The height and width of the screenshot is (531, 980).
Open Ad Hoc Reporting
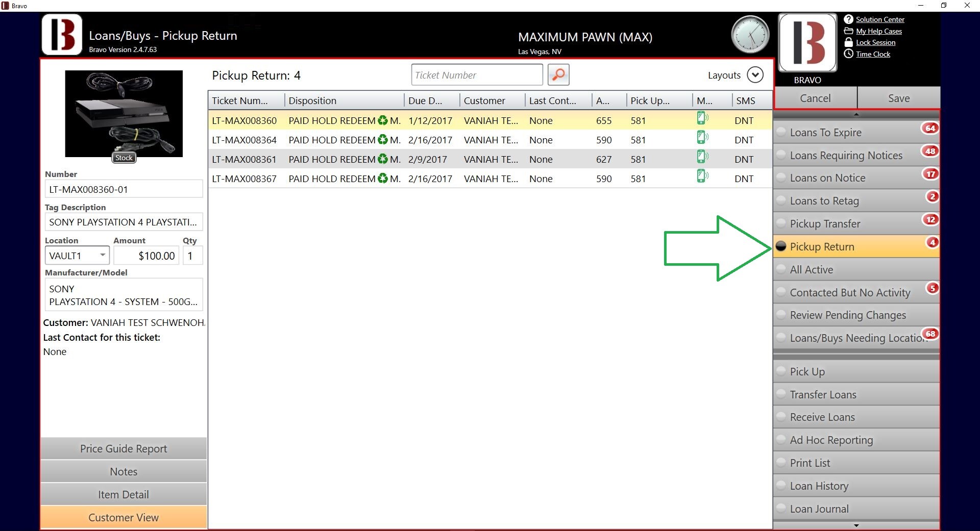point(856,440)
